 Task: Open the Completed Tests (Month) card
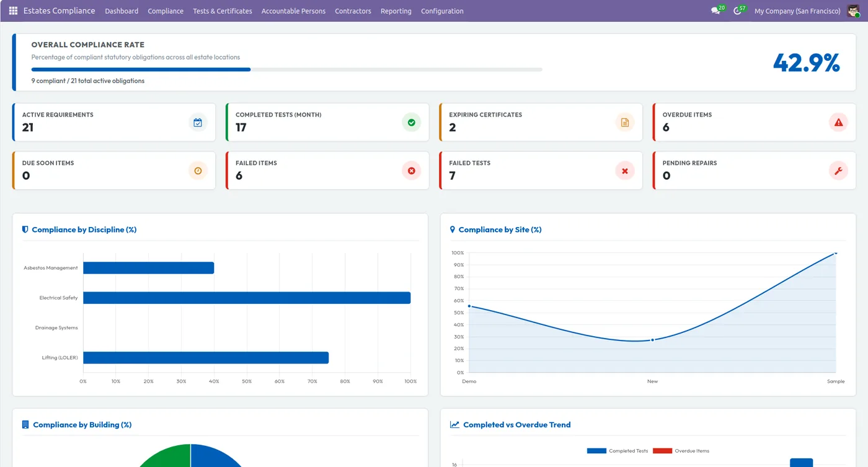pos(327,122)
